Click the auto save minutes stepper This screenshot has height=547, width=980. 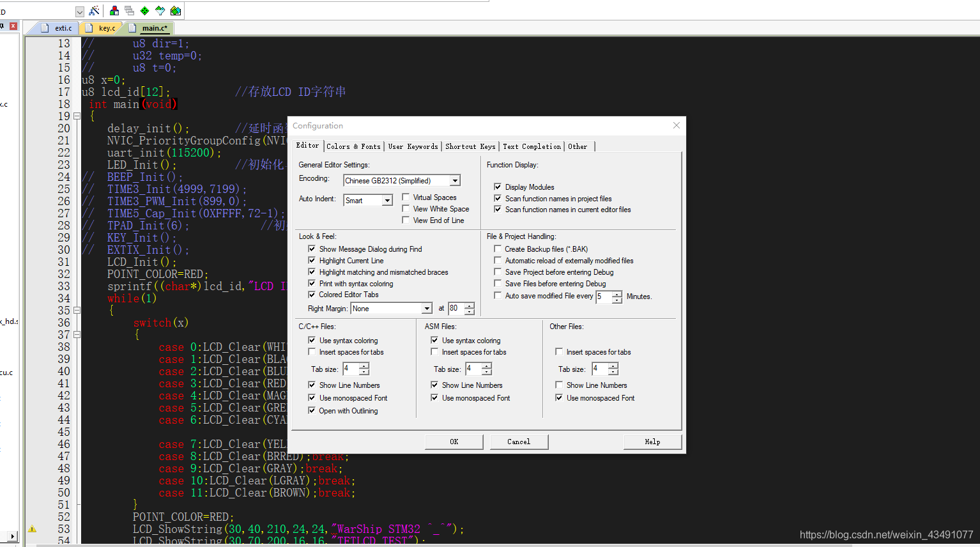point(617,297)
